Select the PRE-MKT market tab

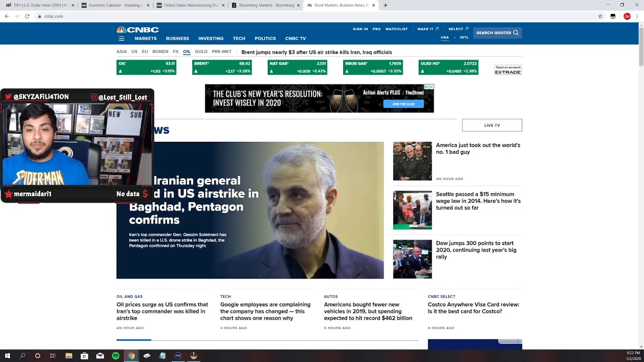click(x=222, y=52)
